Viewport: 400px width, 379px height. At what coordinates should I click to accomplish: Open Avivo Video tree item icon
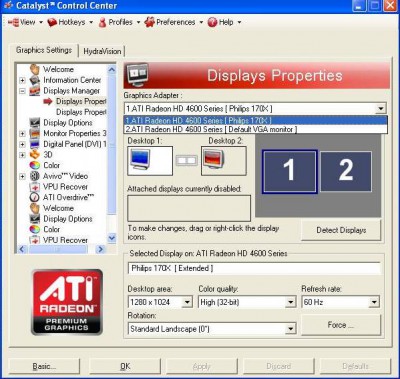point(35,176)
